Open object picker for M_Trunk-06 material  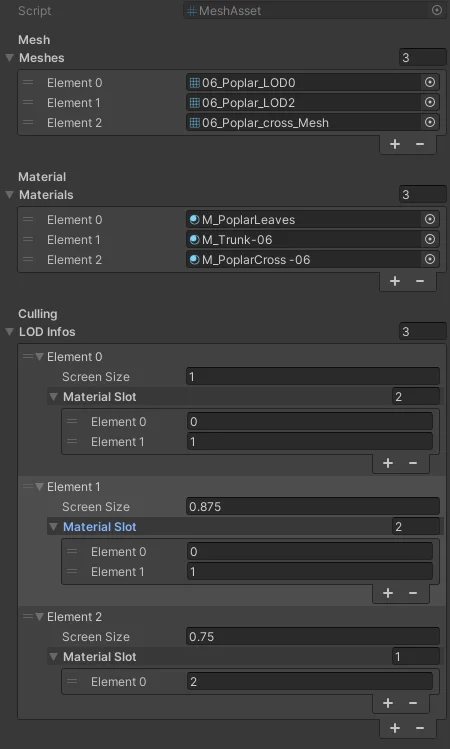pyautogui.click(x=430, y=239)
